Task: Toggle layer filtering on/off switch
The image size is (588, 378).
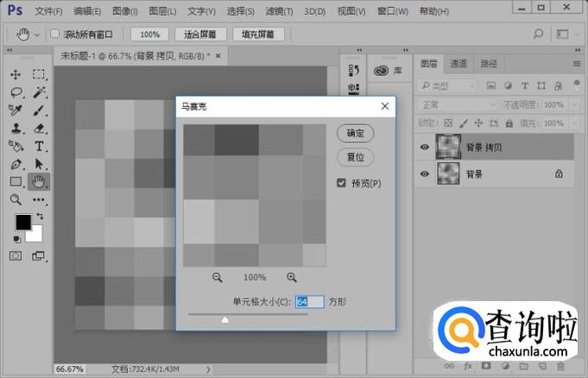Action: (577, 85)
